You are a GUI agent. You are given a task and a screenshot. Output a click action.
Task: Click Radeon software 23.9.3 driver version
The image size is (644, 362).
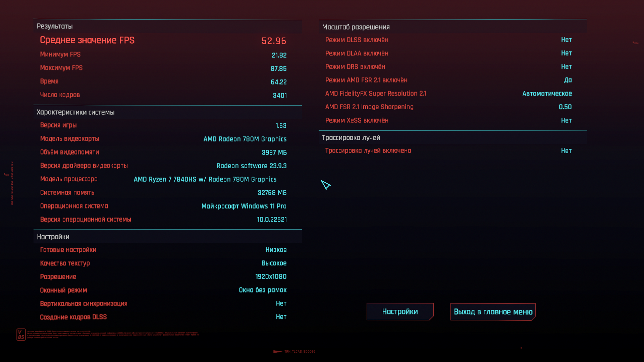click(252, 166)
